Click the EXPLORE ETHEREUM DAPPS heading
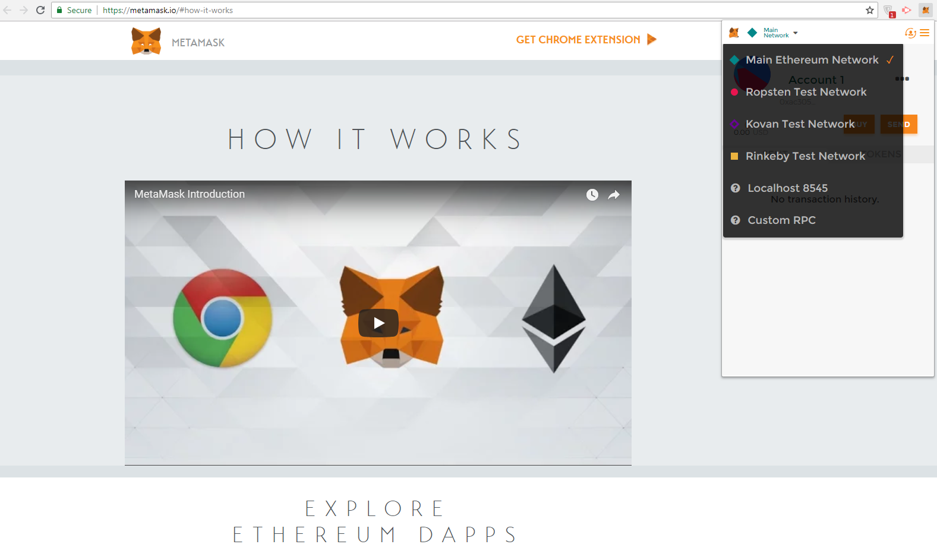This screenshot has height=560, width=937. (x=375, y=521)
